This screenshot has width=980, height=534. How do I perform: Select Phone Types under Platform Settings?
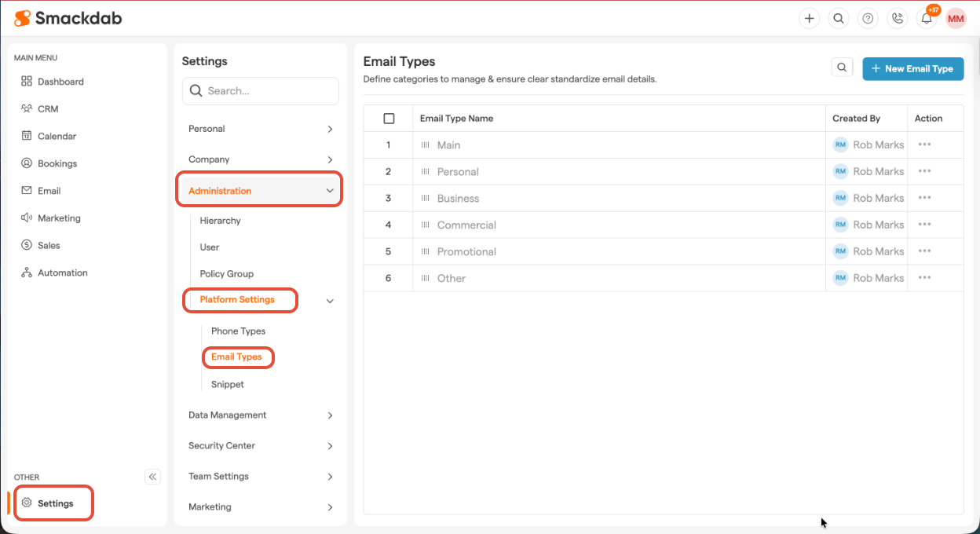pyautogui.click(x=238, y=331)
